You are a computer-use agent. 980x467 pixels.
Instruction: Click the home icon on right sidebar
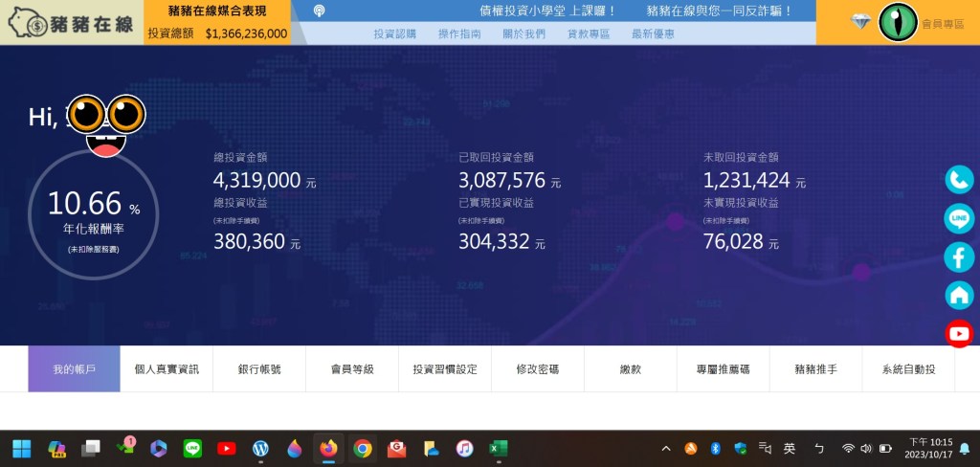(959, 295)
